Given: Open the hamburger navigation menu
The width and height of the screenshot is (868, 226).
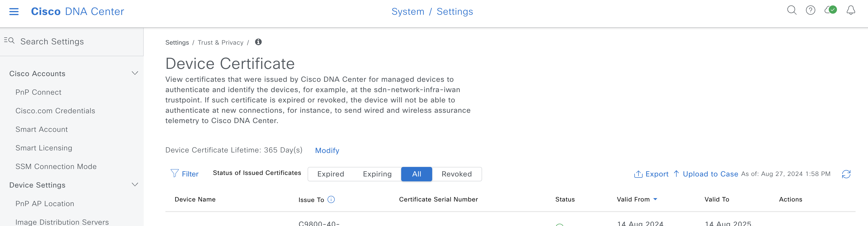Looking at the screenshot, I should [14, 12].
